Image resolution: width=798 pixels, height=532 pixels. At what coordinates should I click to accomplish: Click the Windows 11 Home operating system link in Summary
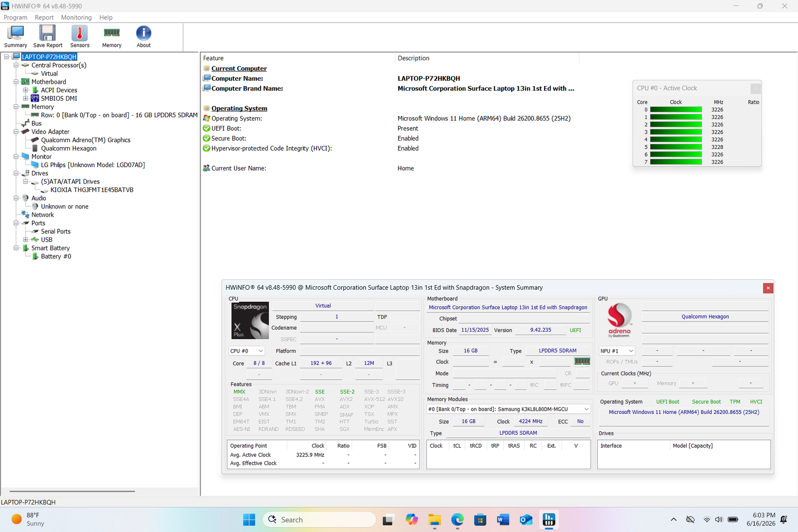click(684, 412)
